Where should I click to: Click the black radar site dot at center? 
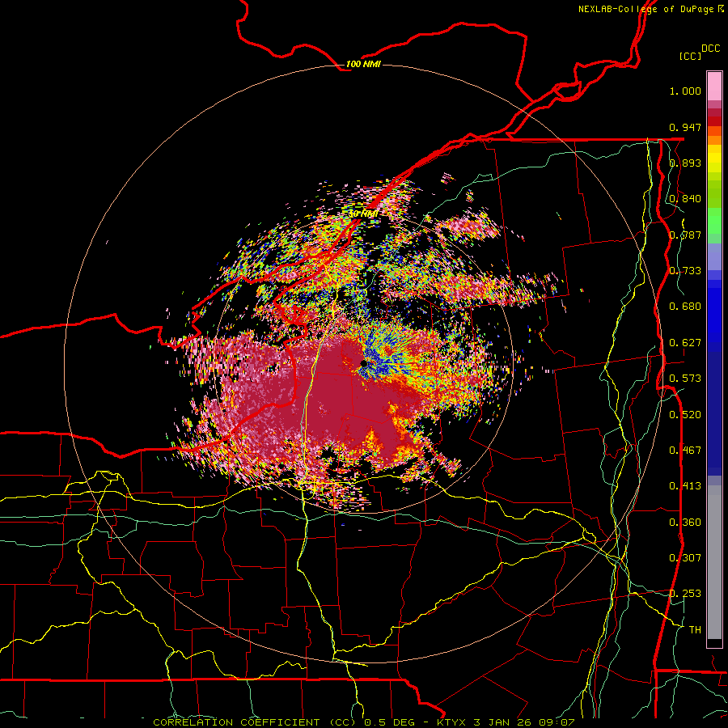(x=363, y=363)
